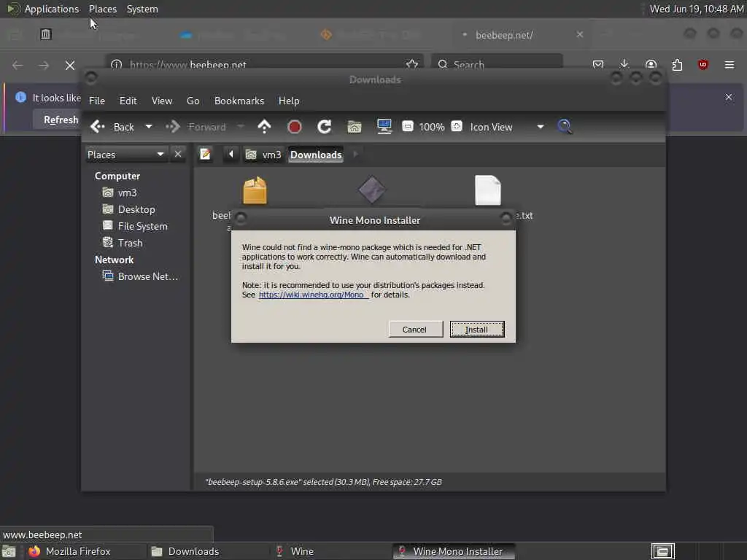Click zoom out button next to 100%
The image size is (747, 560).
(407, 127)
